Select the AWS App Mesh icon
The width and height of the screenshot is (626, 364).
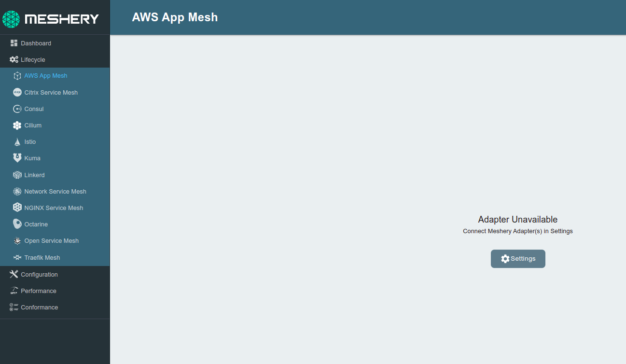(x=17, y=76)
